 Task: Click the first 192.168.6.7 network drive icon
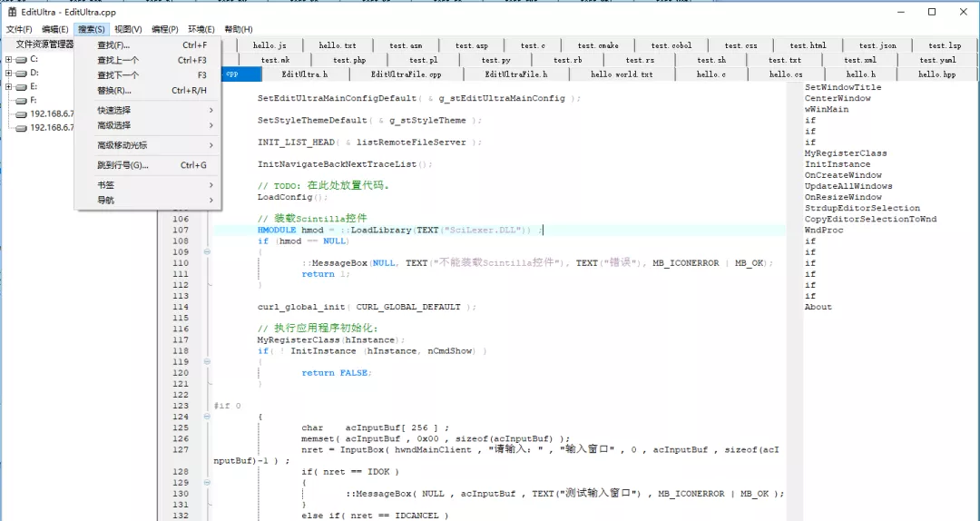pyautogui.click(x=21, y=113)
